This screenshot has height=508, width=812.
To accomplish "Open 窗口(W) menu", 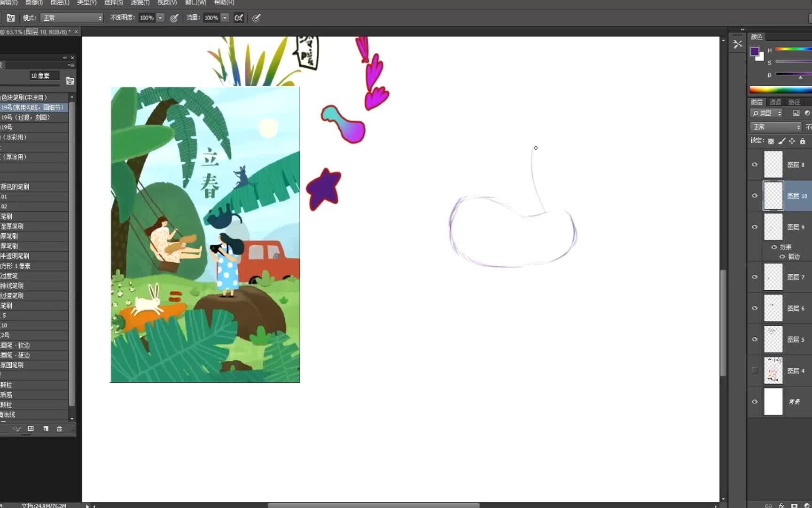I will coord(195,2).
